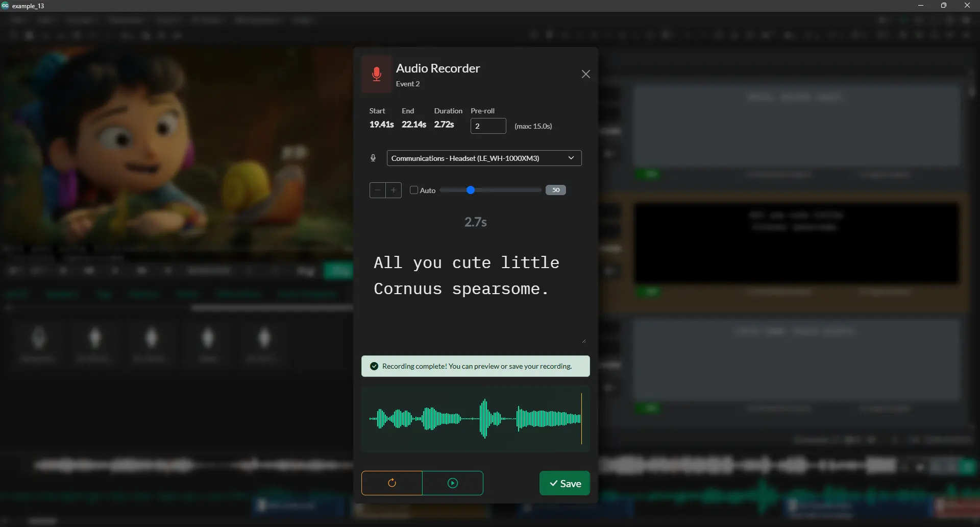980x527 pixels.
Task: Click the recorded green waveform preview
Action: (475, 419)
